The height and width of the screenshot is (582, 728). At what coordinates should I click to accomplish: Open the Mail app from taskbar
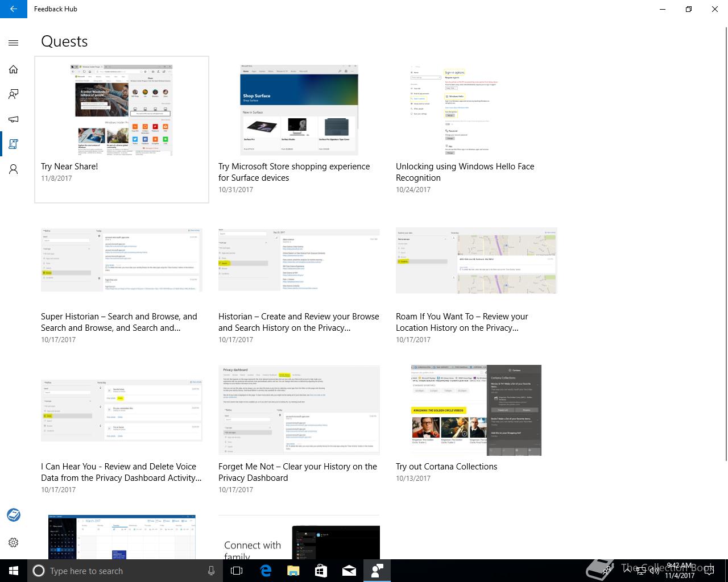pyautogui.click(x=349, y=571)
